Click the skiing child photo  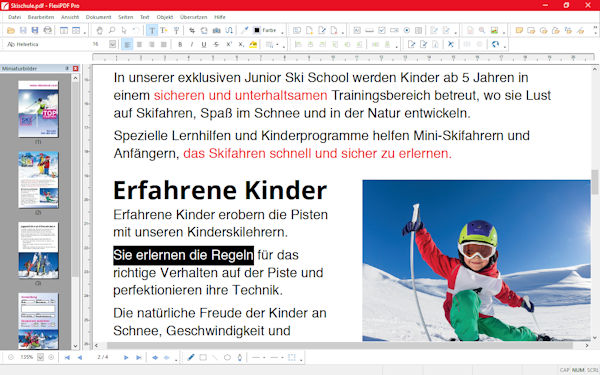click(x=476, y=260)
